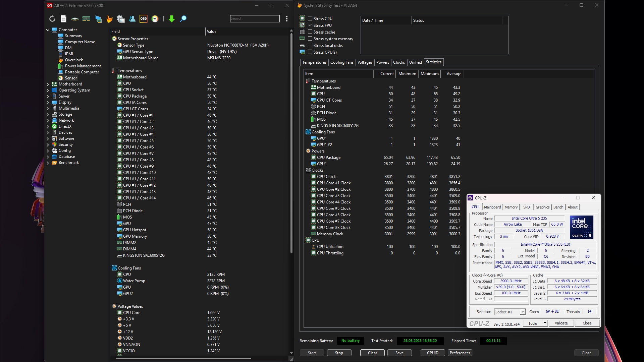
Task: Open the Memory tab in CPU-Z
Action: pyautogui.click(x=511, y=207)
